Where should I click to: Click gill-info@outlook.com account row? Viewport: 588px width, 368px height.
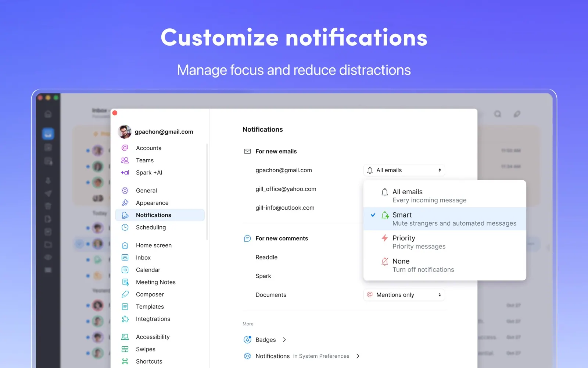coord(285,208)
